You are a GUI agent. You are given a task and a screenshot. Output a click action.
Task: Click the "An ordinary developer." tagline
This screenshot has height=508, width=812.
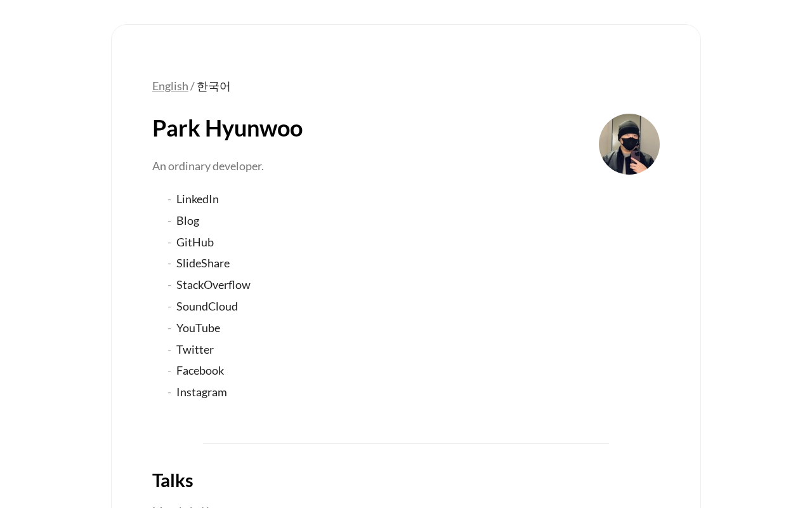[x=208, y=166]
